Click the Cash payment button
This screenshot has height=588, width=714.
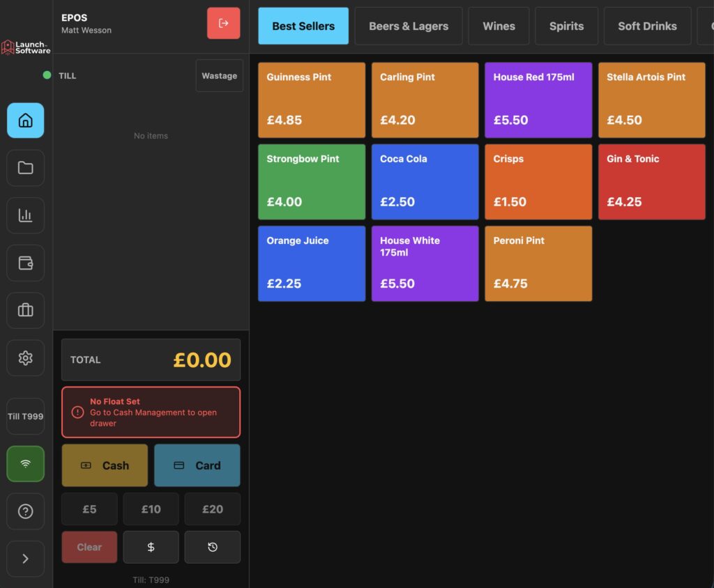(x=105, y=465)
